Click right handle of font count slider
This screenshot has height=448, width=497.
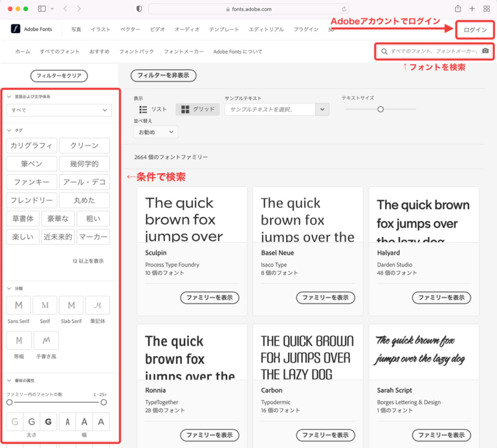[x=104, y=402]
